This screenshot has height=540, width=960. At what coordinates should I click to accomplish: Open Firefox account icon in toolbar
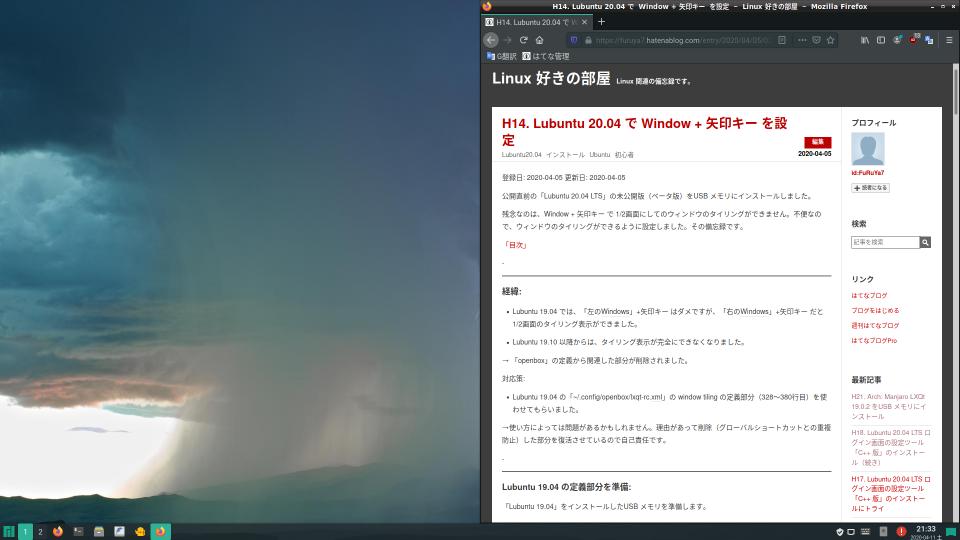pyautogui.click(x=897, y=40)
